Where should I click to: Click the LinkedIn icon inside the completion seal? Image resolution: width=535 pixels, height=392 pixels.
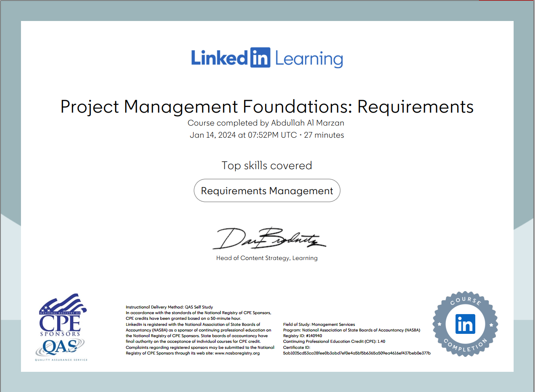[465, 324]
